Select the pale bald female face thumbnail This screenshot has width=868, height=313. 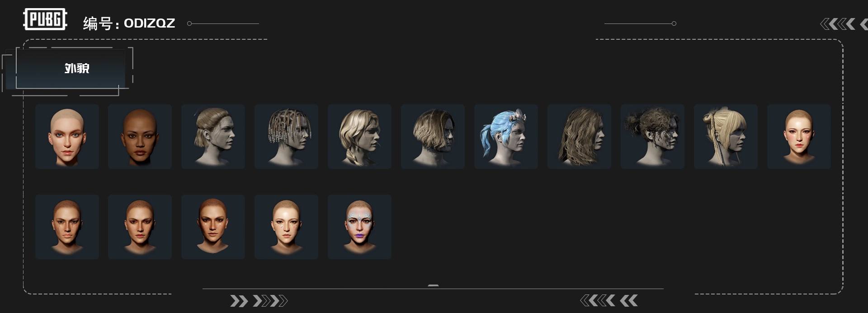click(67, 136)
